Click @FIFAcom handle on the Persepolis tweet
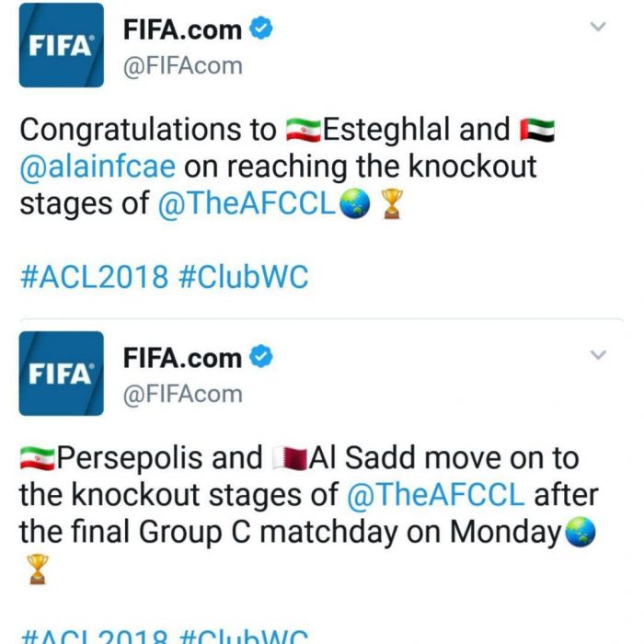Viewport: 644px width, 644px height. pos(183,394)
